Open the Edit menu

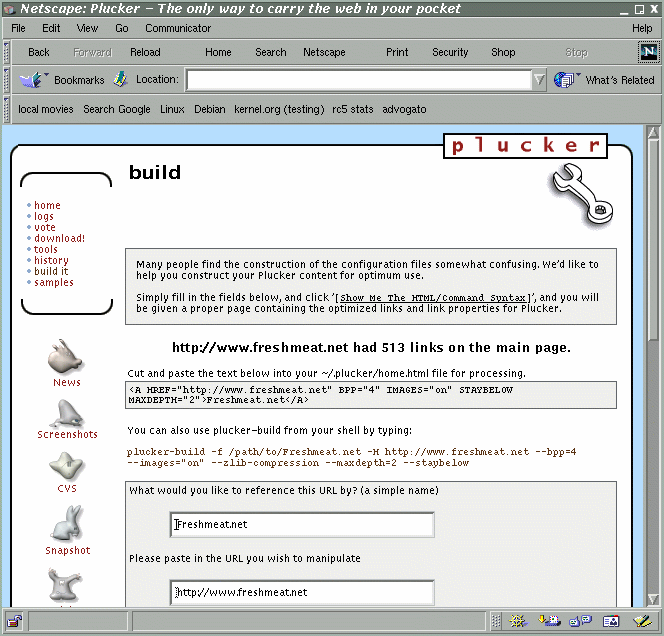51,28
